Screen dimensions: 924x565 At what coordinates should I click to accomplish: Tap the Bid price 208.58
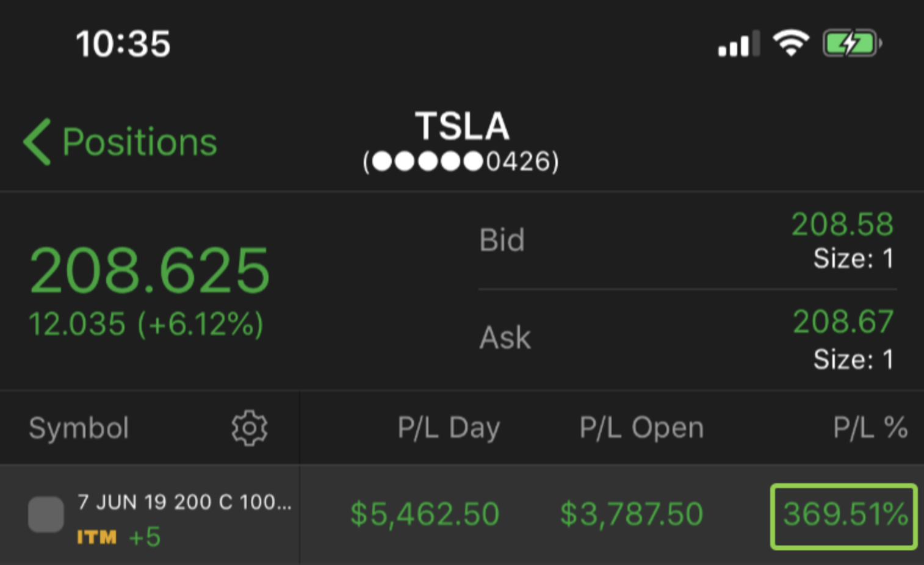click(842, 225)
